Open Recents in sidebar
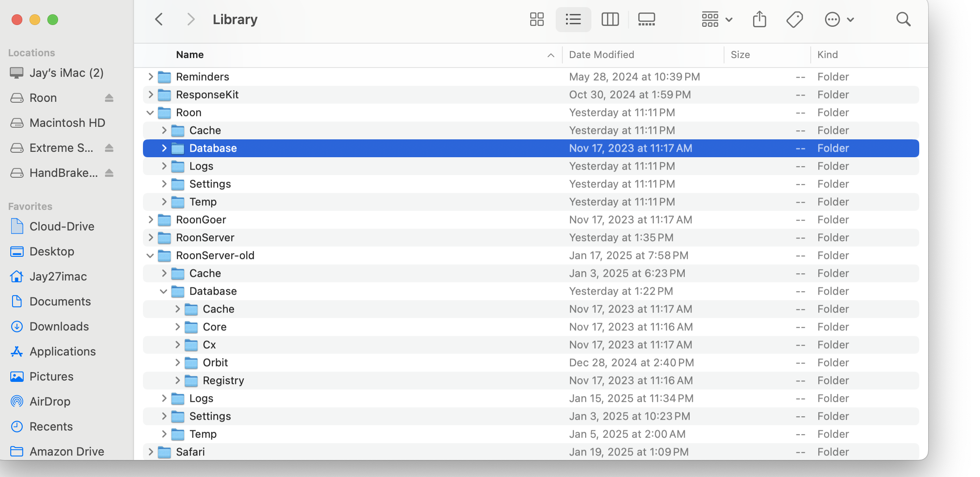This screenshot has width=980, height=477. 42,427
